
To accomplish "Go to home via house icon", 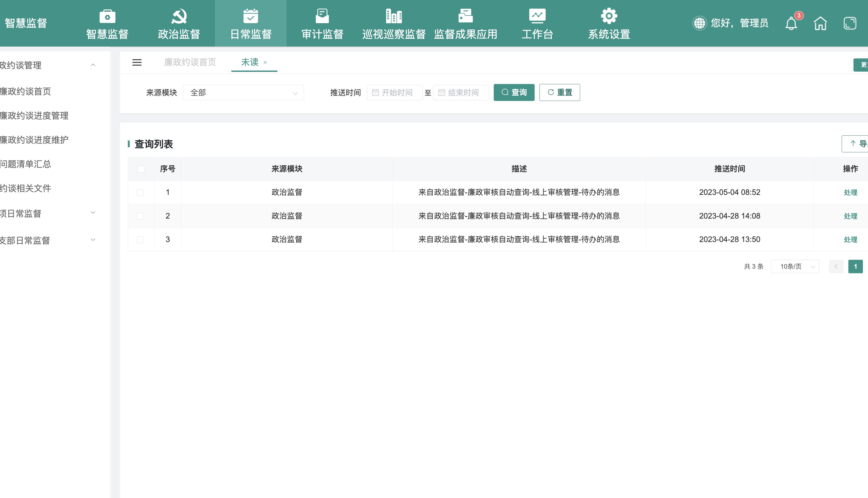I will coord(820,23).
